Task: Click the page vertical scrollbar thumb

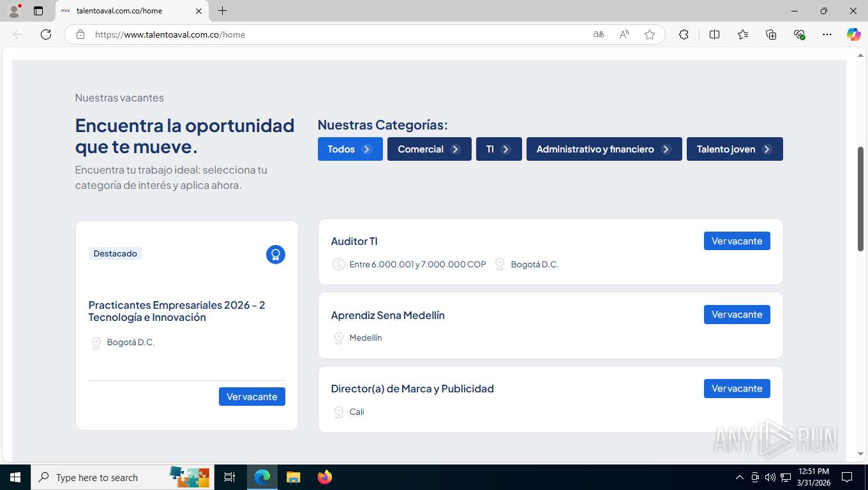Action: click(860, 198)
